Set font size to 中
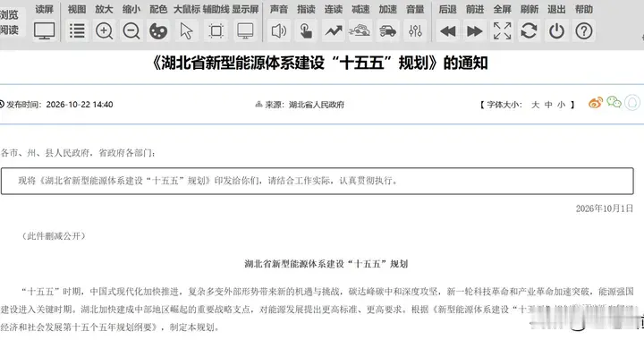The height and width of the screenshot is (340, 644). [x=548, y=105]
